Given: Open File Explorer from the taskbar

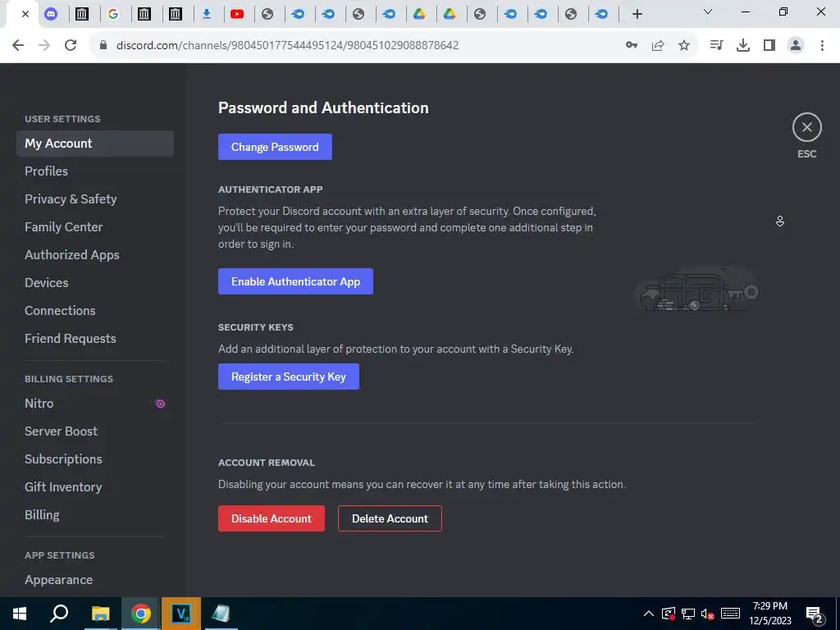Looking at the screenshot, I should coord(100,614).
